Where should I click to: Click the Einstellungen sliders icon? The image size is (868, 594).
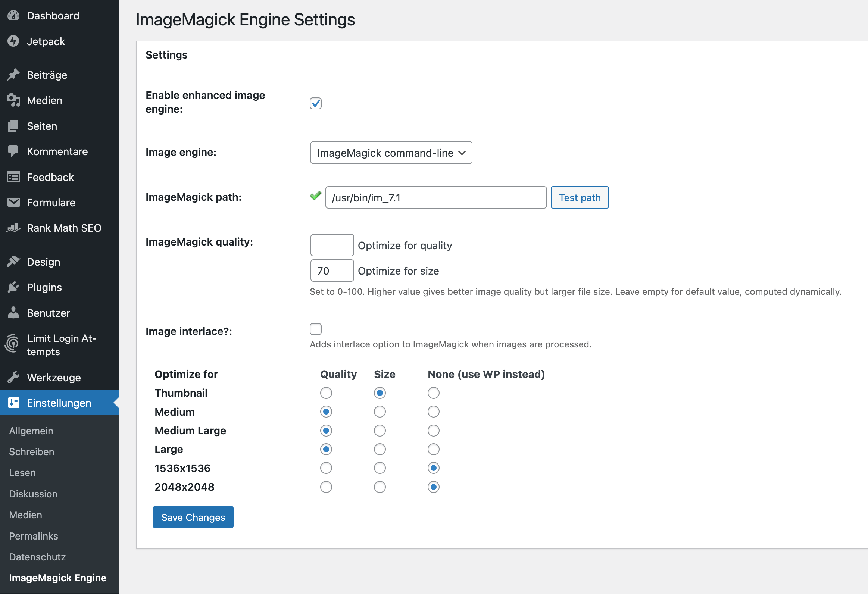[13, 403]
